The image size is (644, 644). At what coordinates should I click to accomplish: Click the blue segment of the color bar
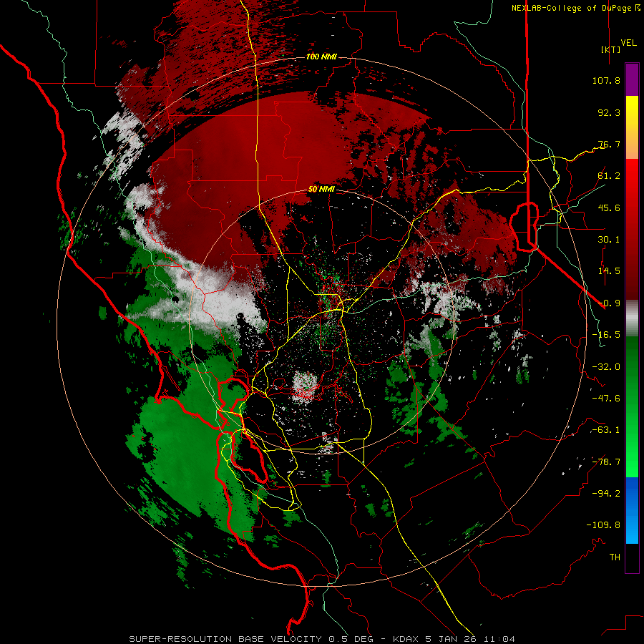pyautogui.click(x=632, y=510)
